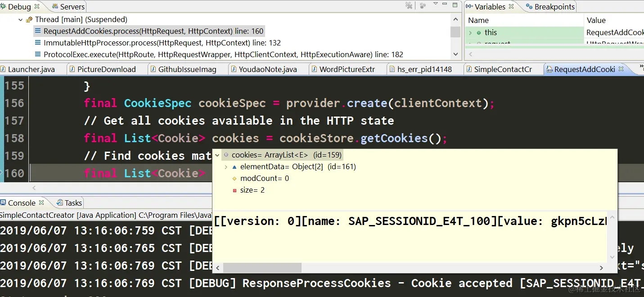Select the 'this' variable name
The height and width of the screenshot is (297, 644).
tap(491, 32)
